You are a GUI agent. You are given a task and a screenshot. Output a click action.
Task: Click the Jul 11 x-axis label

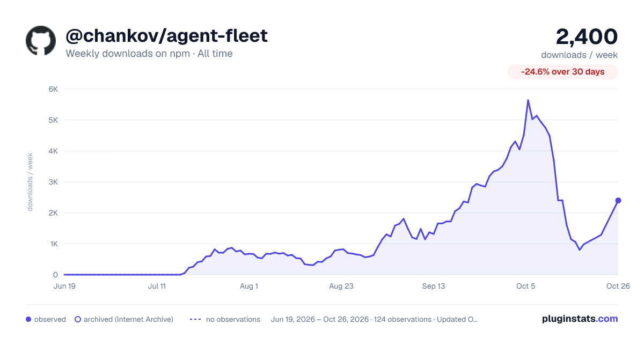tap(157, 286)
